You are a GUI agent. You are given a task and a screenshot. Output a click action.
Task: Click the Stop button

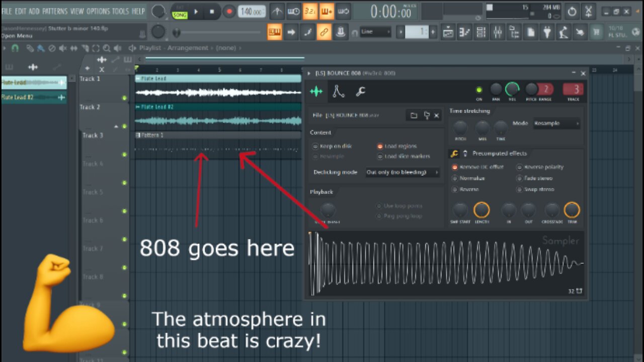coord(212,11)
